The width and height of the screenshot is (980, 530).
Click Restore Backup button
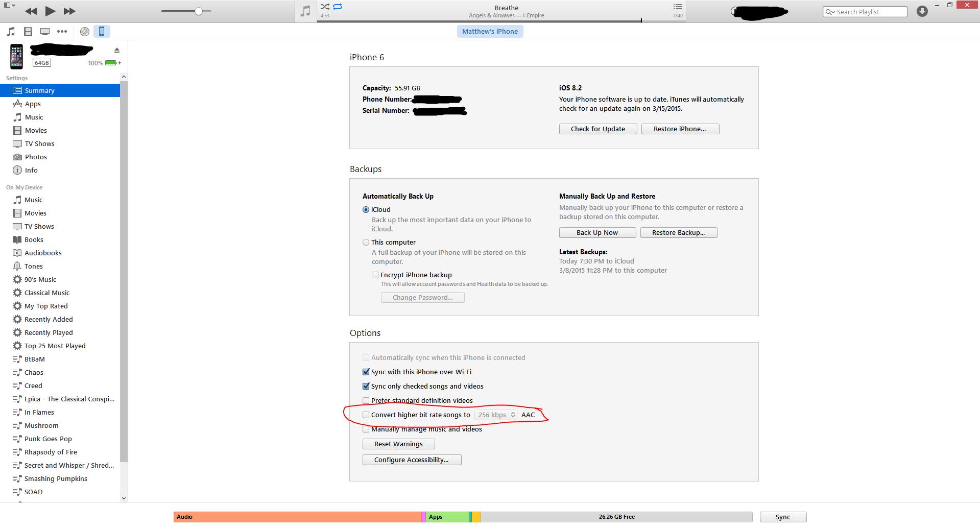679,233
